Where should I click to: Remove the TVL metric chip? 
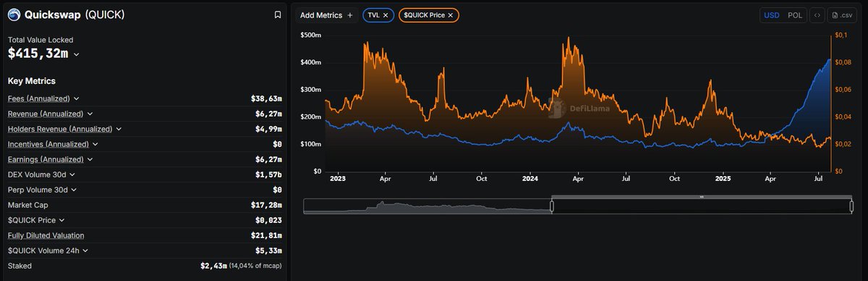(386, 15)
